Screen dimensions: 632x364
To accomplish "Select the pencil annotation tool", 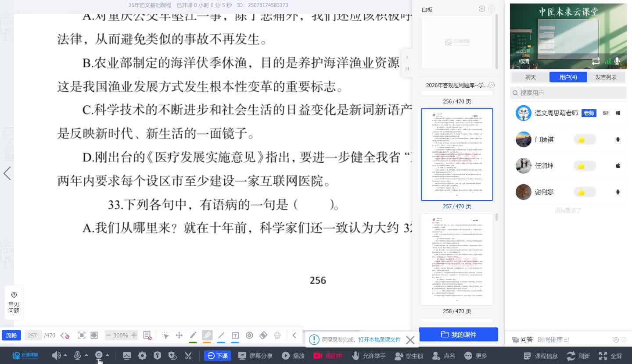I will click(193, 335).
